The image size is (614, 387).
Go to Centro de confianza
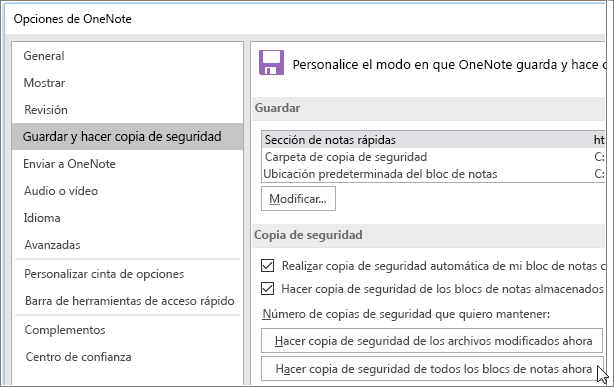click(x=127, y=357)
